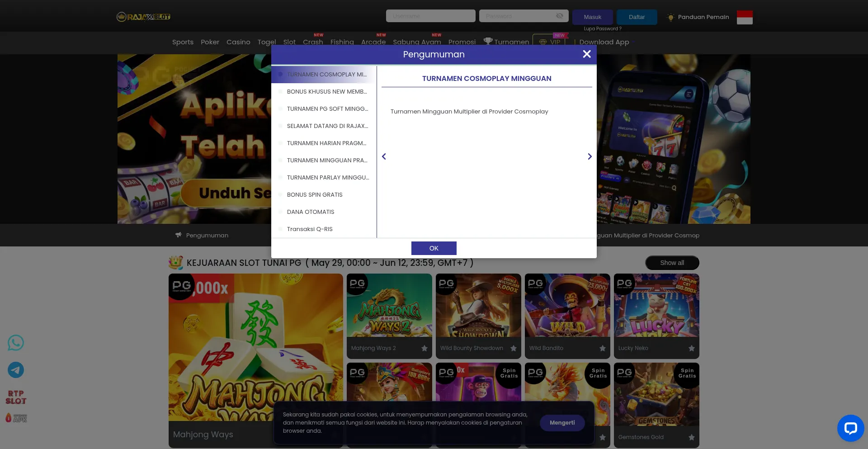The image size is (868, 449).
Task: Open the Crash menu
Action: pos(313,42)
